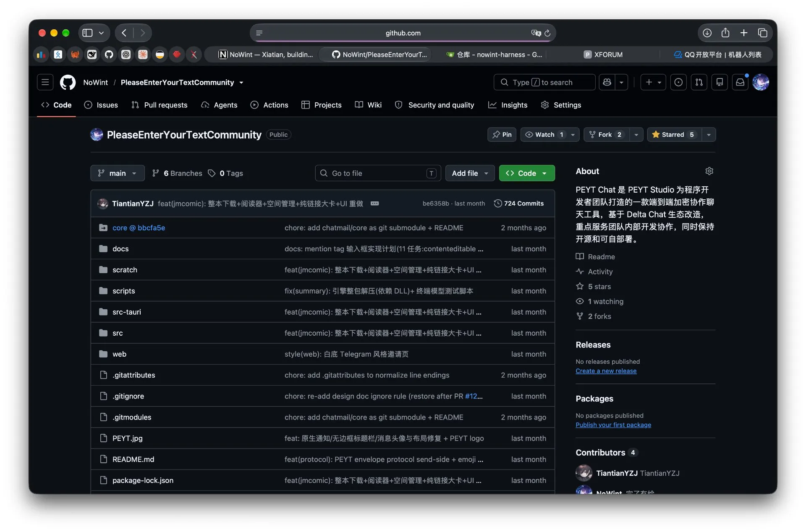Open the scripts folder
The image size is (806, 532).
click(x=123, y=291)
